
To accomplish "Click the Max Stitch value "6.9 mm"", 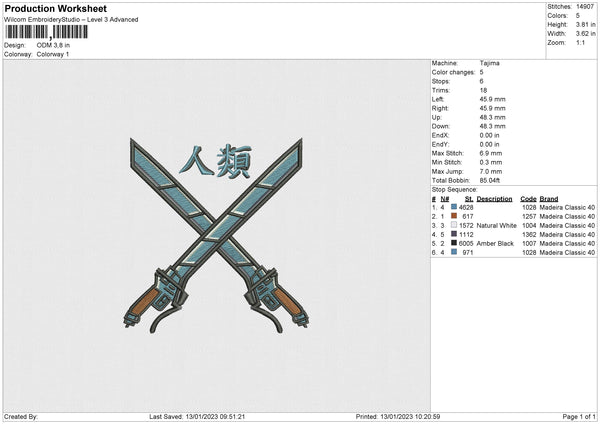I will point(491,153).
